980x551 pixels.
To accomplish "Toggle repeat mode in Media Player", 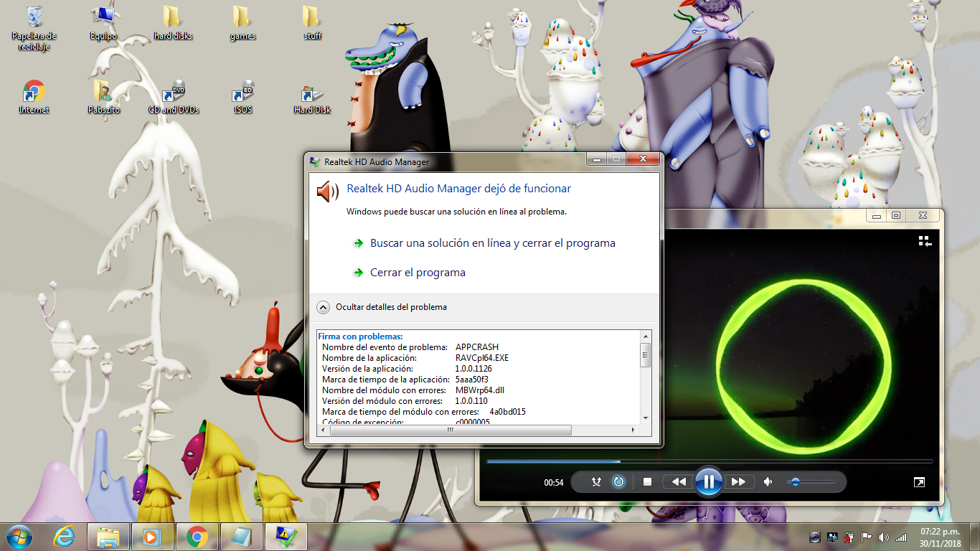I will [618, 482].
